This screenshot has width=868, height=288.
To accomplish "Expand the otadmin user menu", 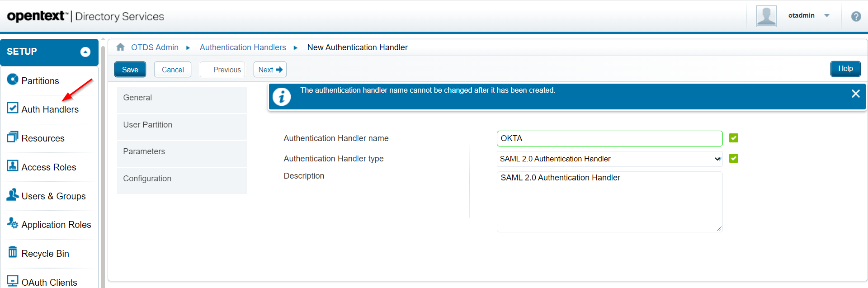I will coord(826,15).
